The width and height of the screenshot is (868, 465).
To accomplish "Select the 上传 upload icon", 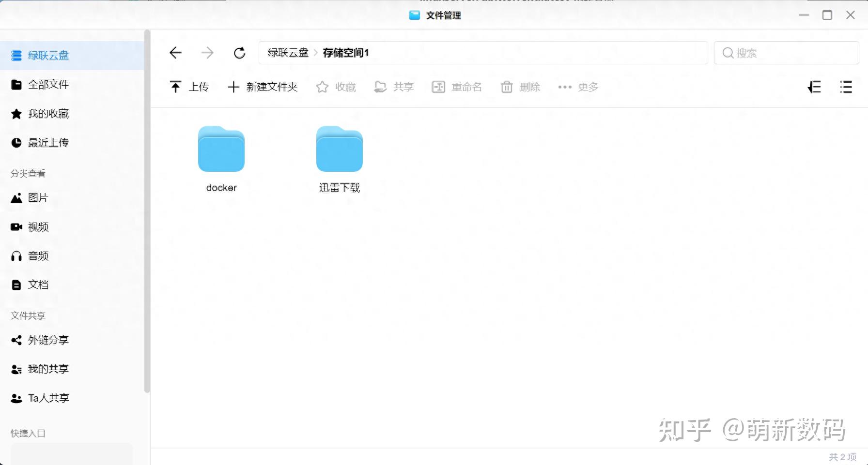I will click(176, 87).
